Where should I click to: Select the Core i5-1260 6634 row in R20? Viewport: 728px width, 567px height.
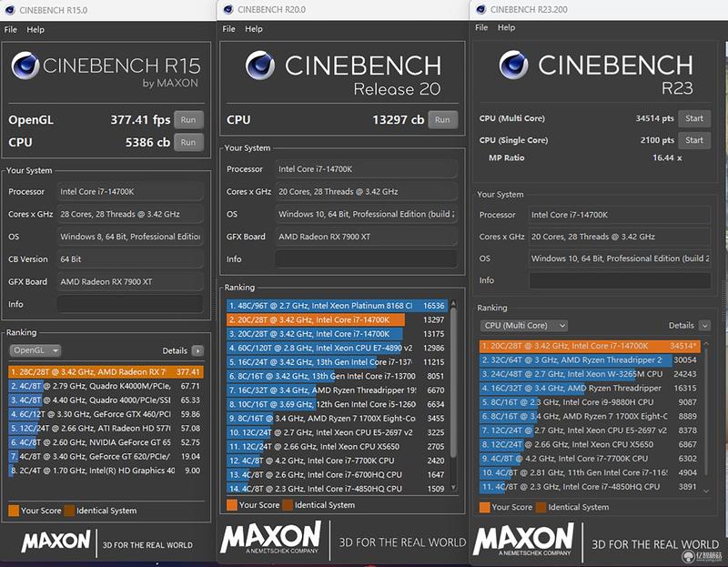(x=337, y=404)
